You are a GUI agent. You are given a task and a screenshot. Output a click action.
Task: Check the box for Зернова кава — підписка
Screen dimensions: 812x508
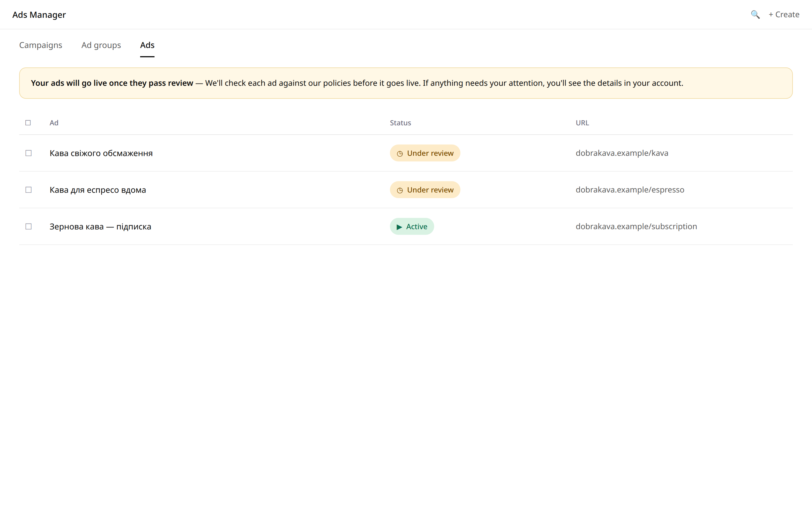[28, 226]
